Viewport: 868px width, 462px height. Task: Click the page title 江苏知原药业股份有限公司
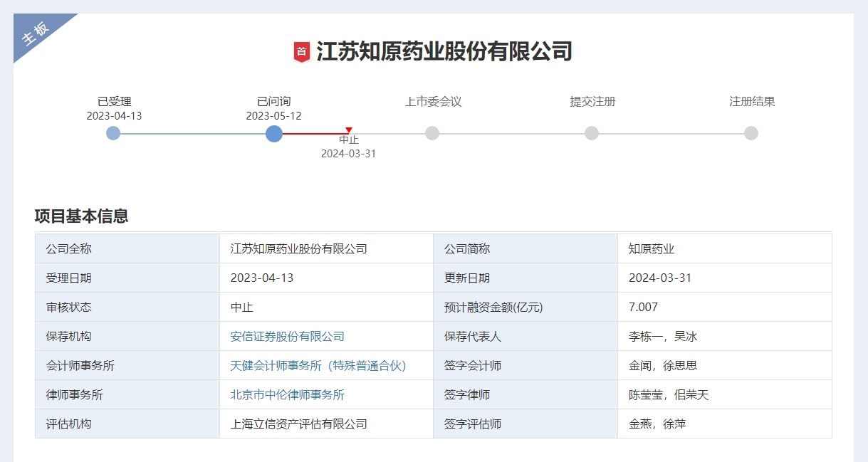(x=444, y=52)
